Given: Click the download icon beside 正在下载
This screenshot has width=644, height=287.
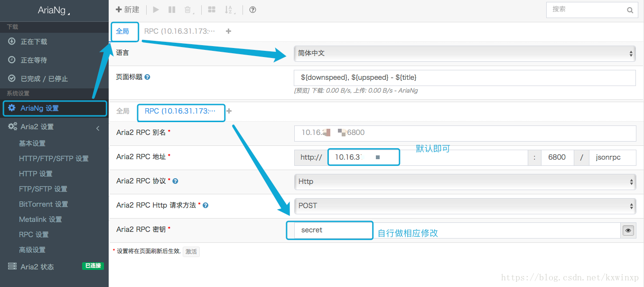Looking at the screenshot, I should (12, 41).
